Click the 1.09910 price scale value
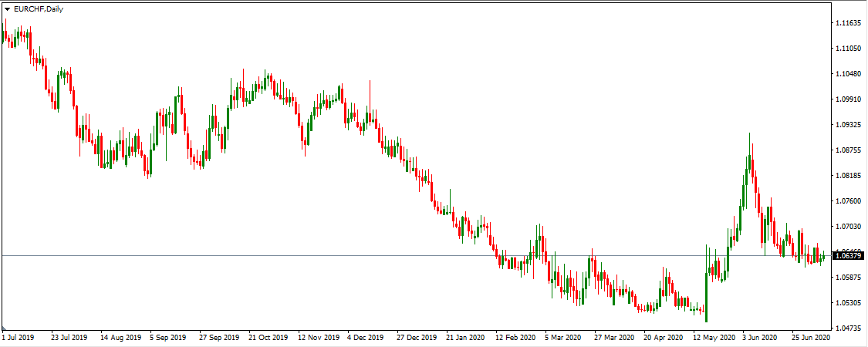Viewport: 868px width, 347px height. coord(849,99)
